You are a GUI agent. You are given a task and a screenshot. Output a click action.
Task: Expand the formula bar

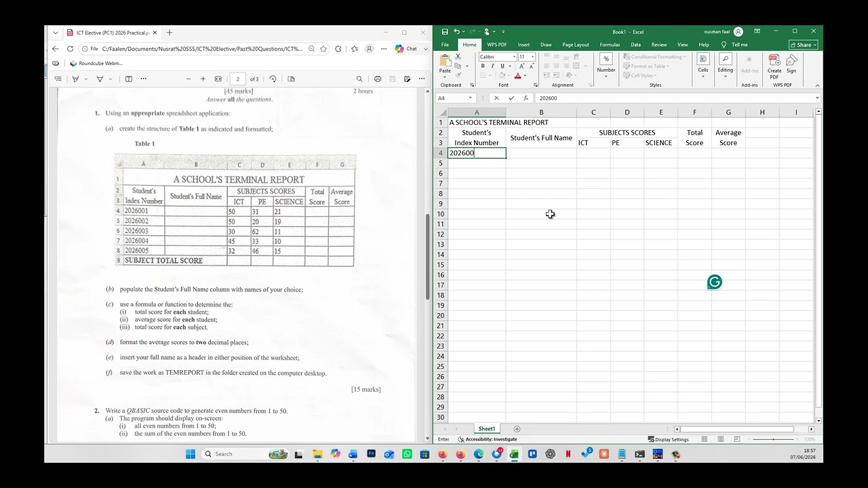click(x=816, y=98)
